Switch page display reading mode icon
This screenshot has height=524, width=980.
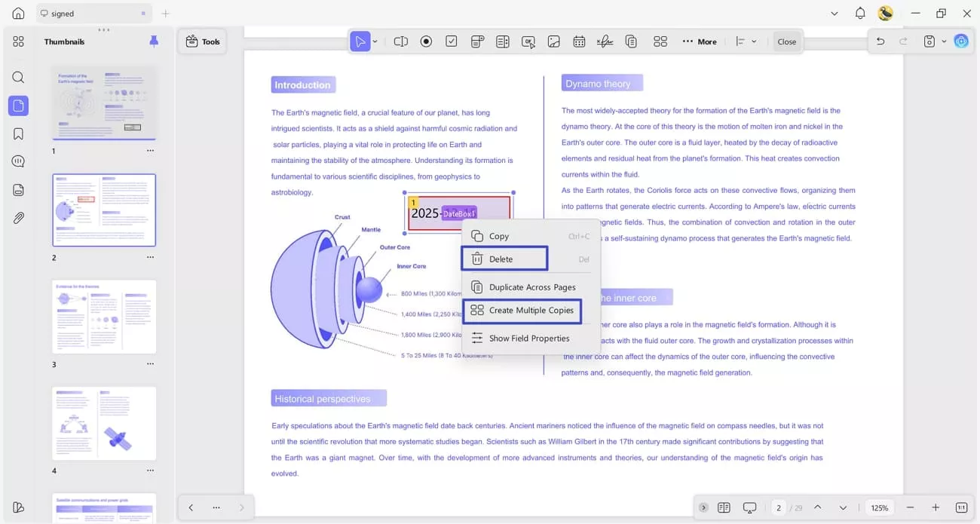click(724, 507)
